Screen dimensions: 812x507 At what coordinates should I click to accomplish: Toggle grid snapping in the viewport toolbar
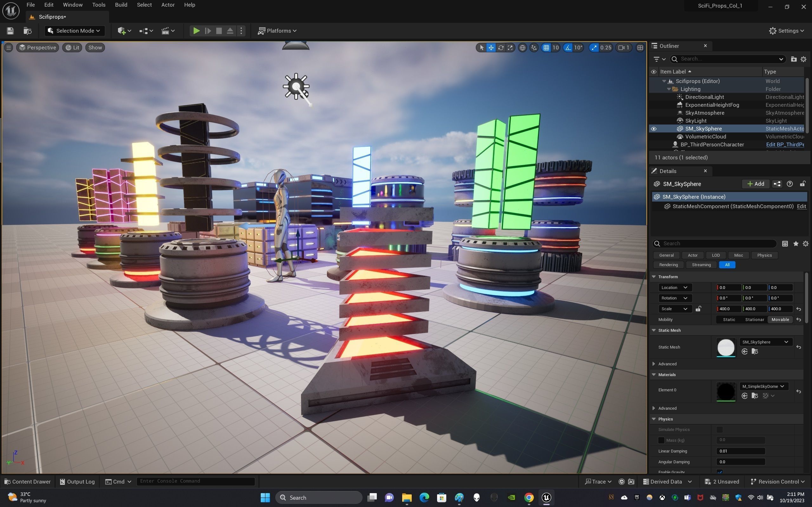tap(546, 48)
